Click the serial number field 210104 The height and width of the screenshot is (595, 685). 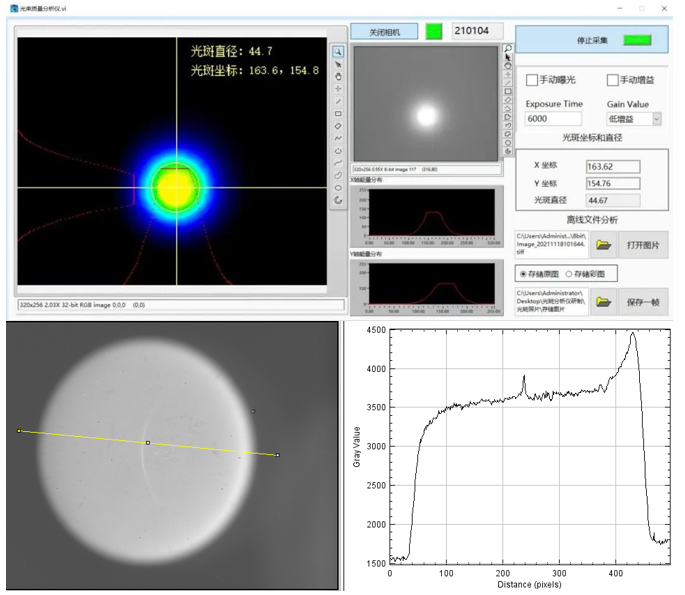[477, 31]
